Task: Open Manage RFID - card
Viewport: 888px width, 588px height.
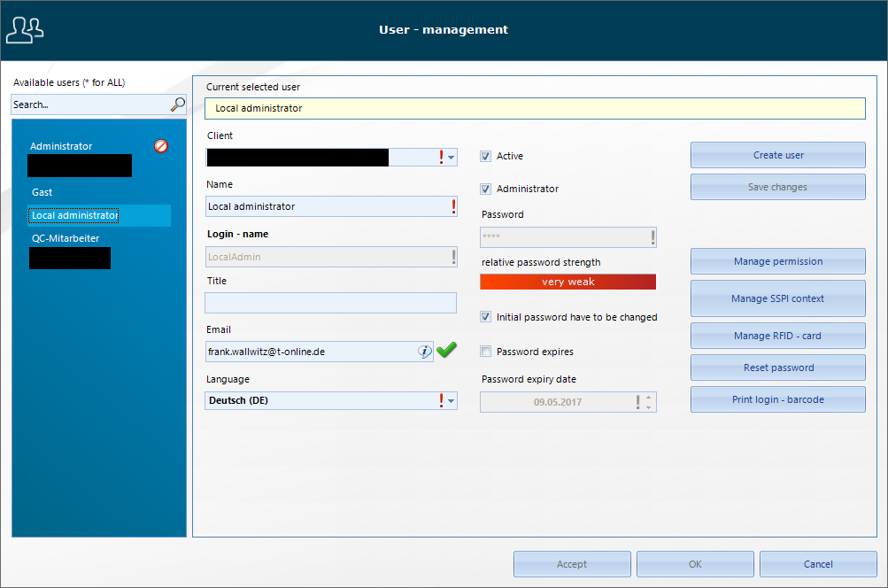Action: pos(778,336)
